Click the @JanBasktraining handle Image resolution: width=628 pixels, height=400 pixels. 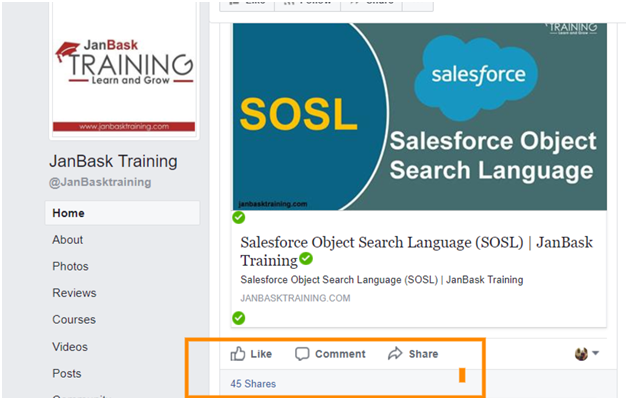pyautogui.click(x=100, y=183)
